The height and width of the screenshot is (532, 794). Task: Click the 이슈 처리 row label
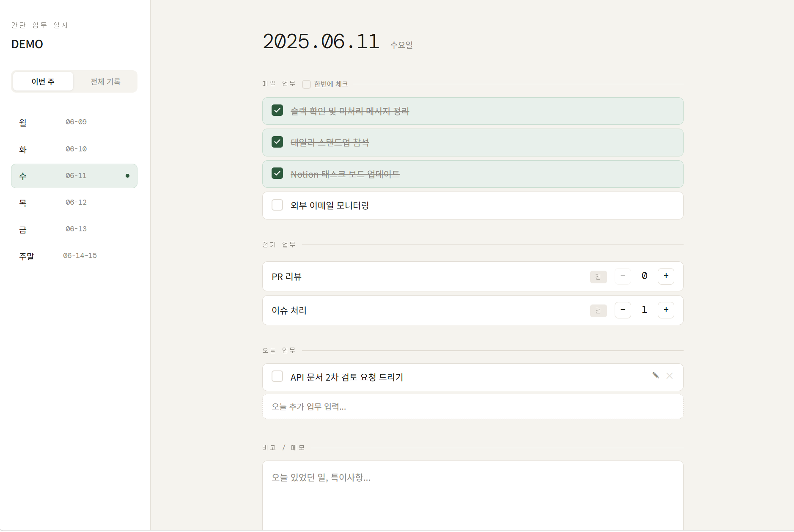(x=289, y=310)
